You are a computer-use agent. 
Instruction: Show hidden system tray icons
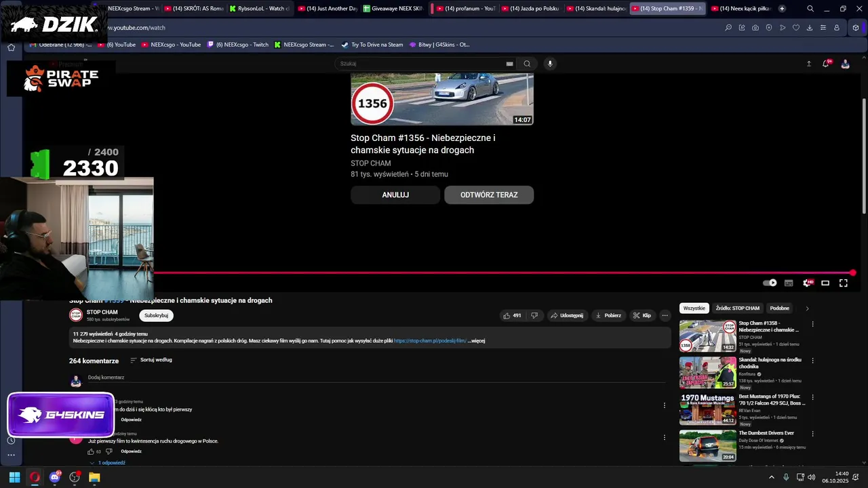[x=771, y=477]
